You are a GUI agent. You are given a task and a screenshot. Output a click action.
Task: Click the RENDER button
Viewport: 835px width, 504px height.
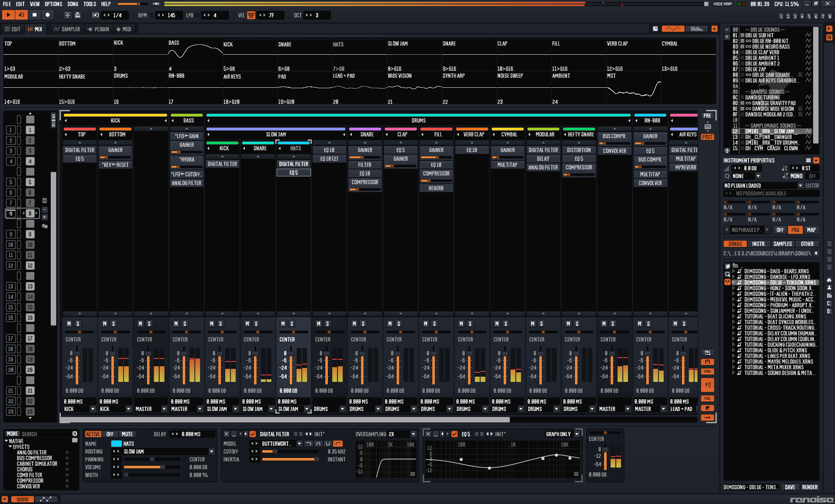tap(809, 487)
